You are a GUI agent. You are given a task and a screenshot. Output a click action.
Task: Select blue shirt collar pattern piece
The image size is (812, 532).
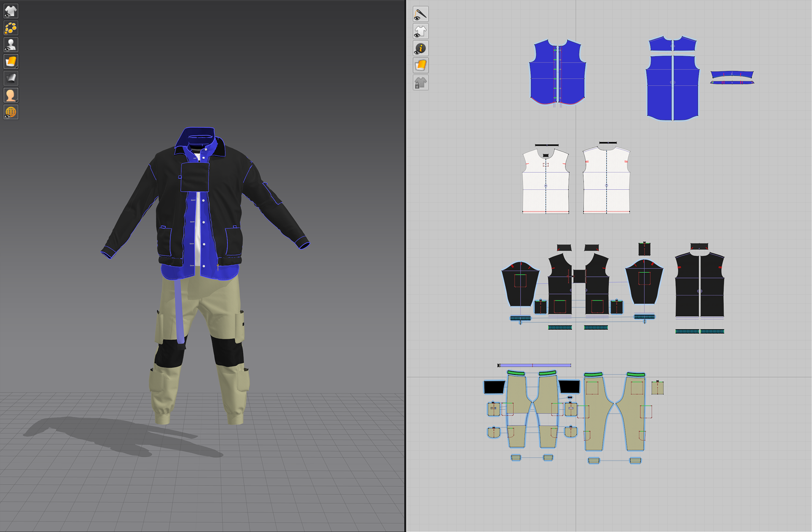(x=732, y=75)
